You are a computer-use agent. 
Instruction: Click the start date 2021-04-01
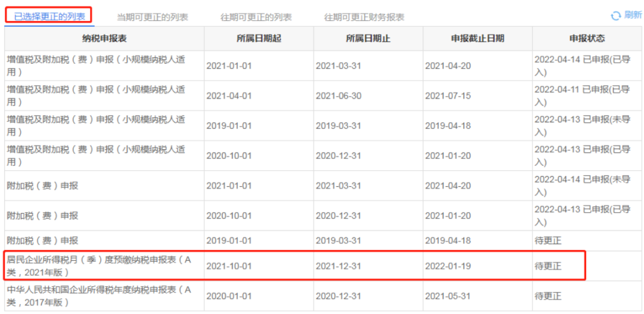229,96
